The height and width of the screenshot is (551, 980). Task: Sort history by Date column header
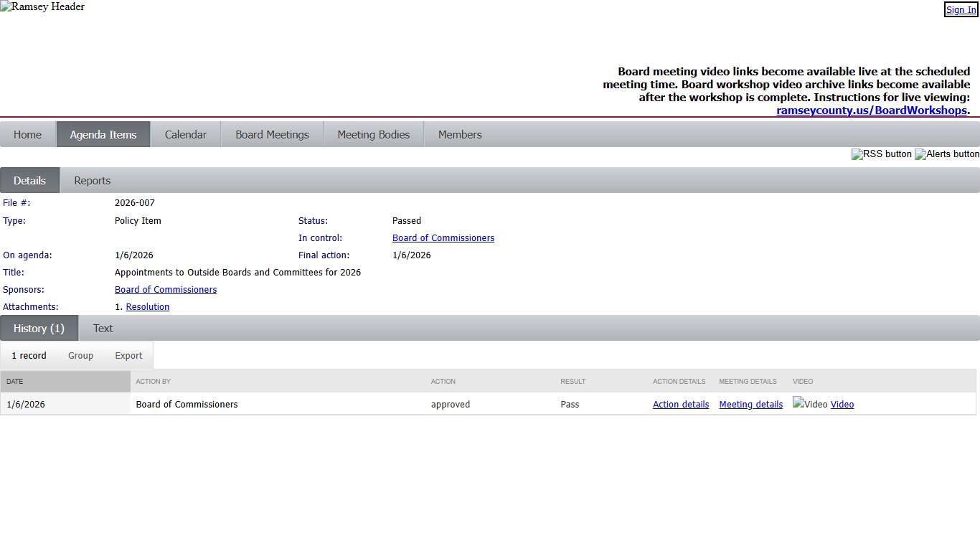[x=15, y=381]
